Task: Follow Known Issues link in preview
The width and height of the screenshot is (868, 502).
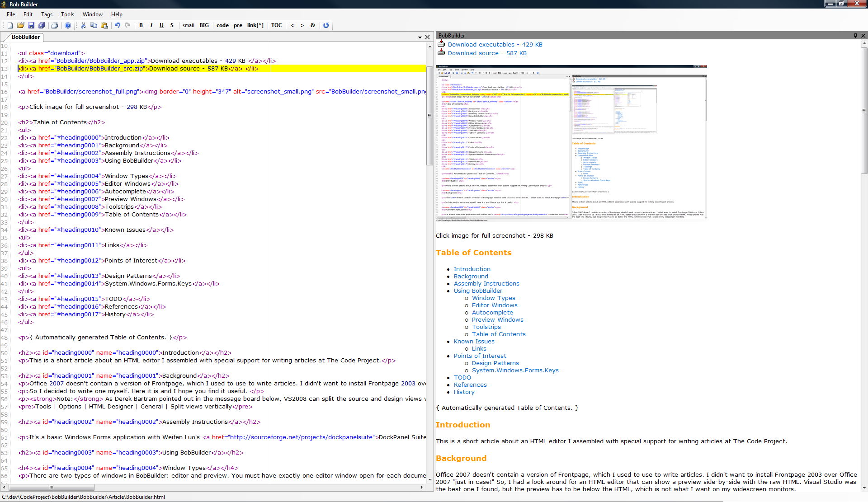Action: point(474,341)
